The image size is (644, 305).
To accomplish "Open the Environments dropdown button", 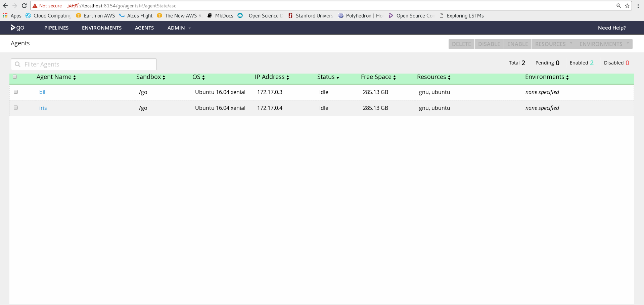I will (x=604, y=44).
